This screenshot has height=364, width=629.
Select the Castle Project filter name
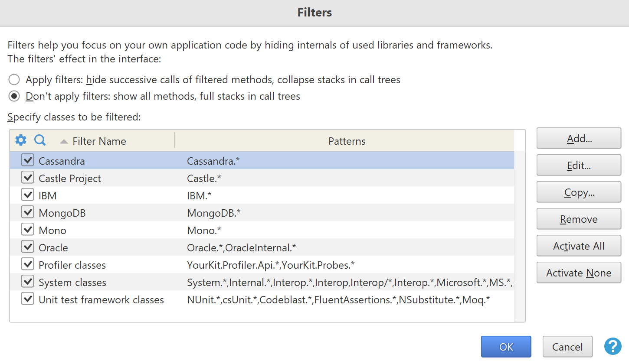[70, 179]
